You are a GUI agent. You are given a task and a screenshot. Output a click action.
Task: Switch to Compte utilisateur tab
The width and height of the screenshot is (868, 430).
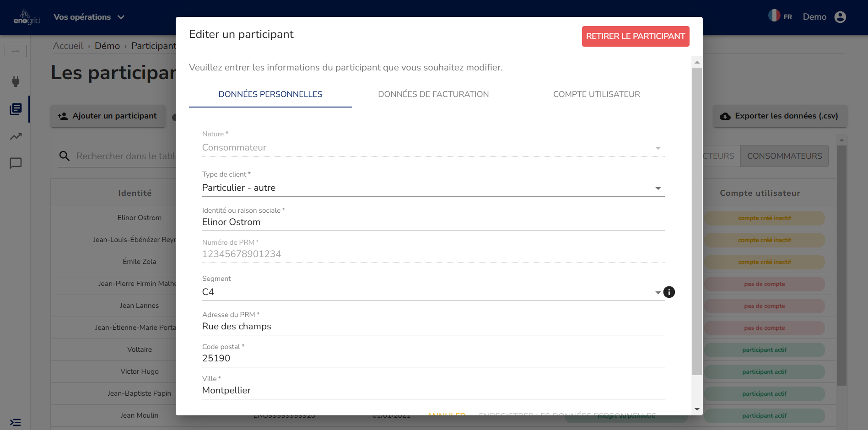click(x=596, y=94)
